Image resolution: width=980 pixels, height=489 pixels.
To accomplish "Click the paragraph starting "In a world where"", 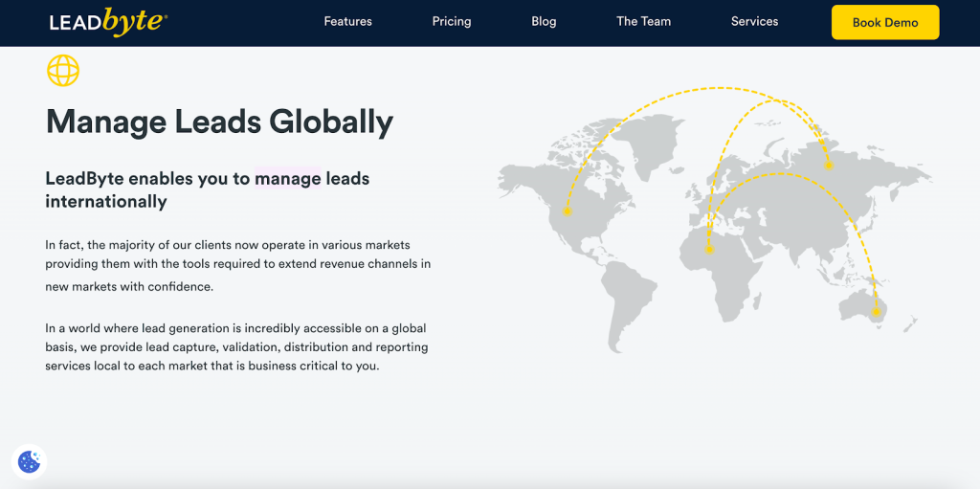I will (x=237, y=347).
